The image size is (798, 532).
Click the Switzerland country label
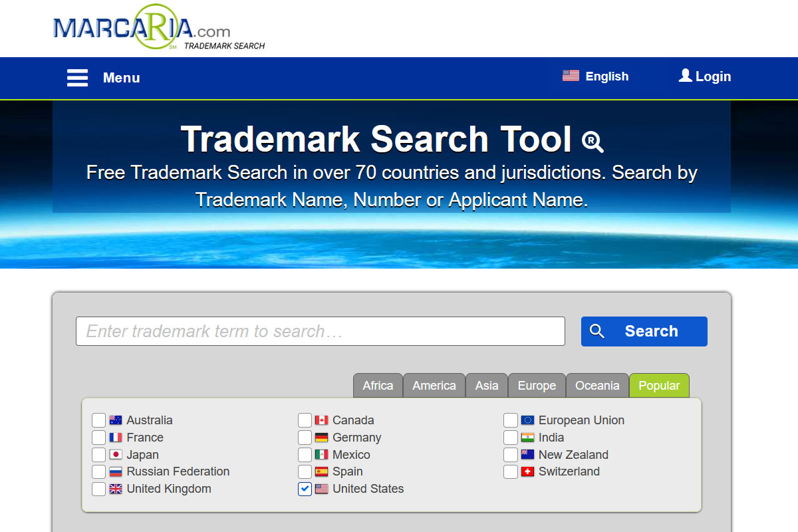[569, 471]
